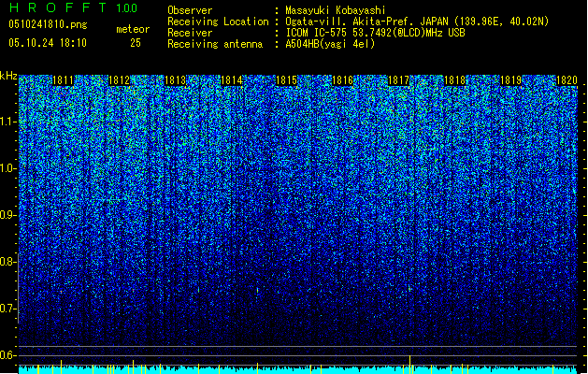Screen dimensions: 588x374
Task: Click the date stamp 05.10.24 18:10
Action: [48, 43]
